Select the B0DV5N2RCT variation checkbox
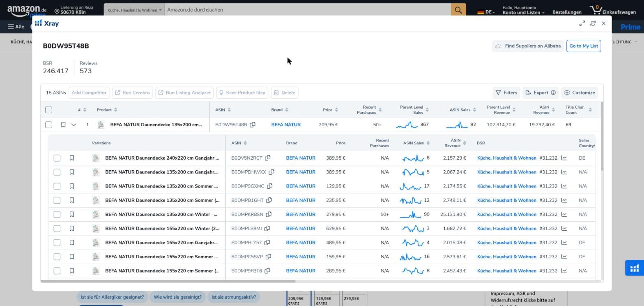The image size is (644, 306). tap(57, 158)
